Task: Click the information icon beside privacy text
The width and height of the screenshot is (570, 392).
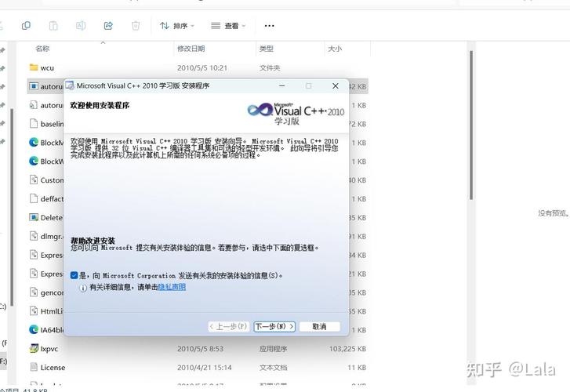Action: tap(83, 288)
